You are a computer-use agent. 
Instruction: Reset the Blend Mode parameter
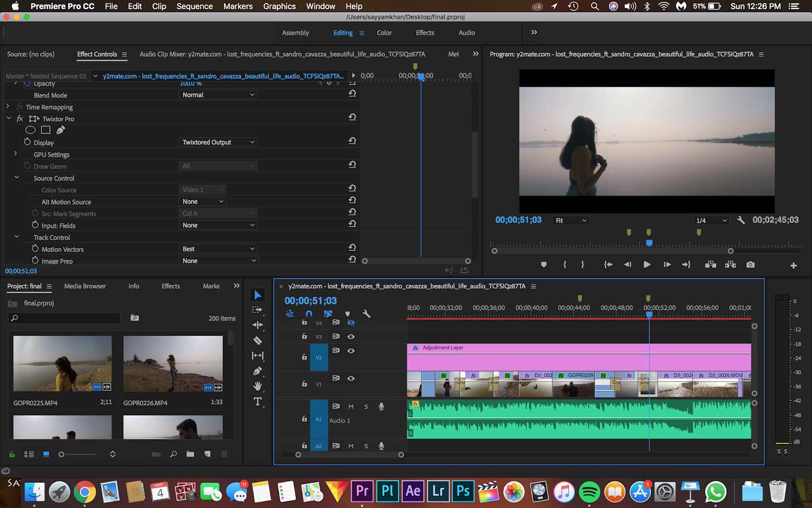[x=352, y=93]
